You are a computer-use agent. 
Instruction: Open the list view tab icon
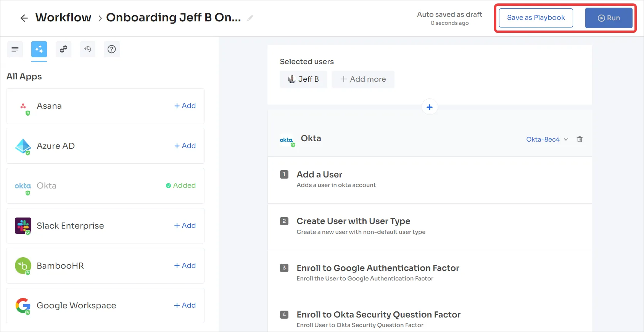[x=15, y=49]
